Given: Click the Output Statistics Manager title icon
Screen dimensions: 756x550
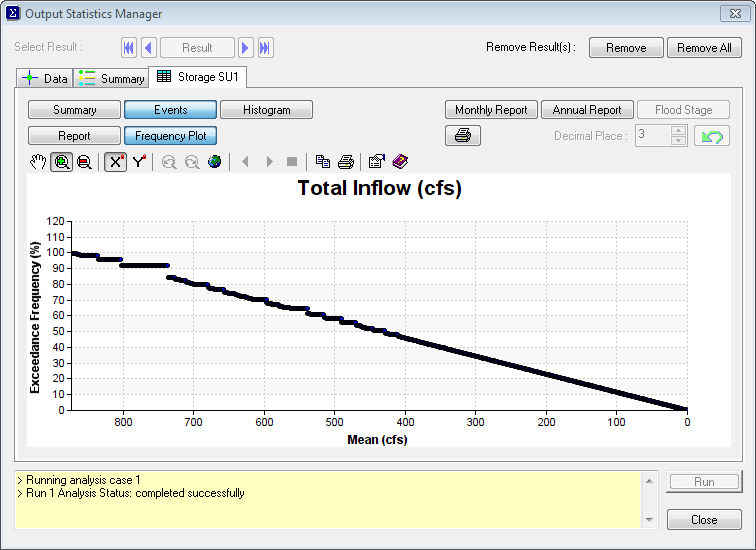Looking at the screenshot, I should (x=13, y=13).
